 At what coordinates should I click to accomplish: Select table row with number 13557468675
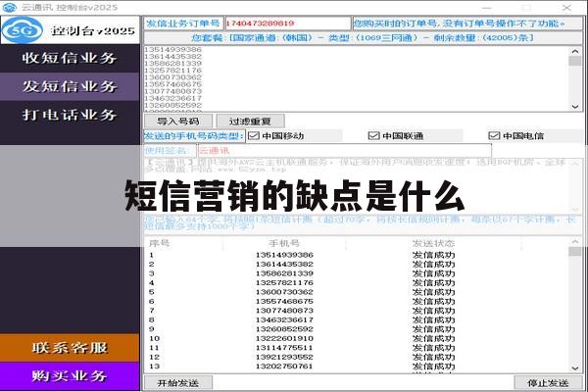(x=357, y=301)
